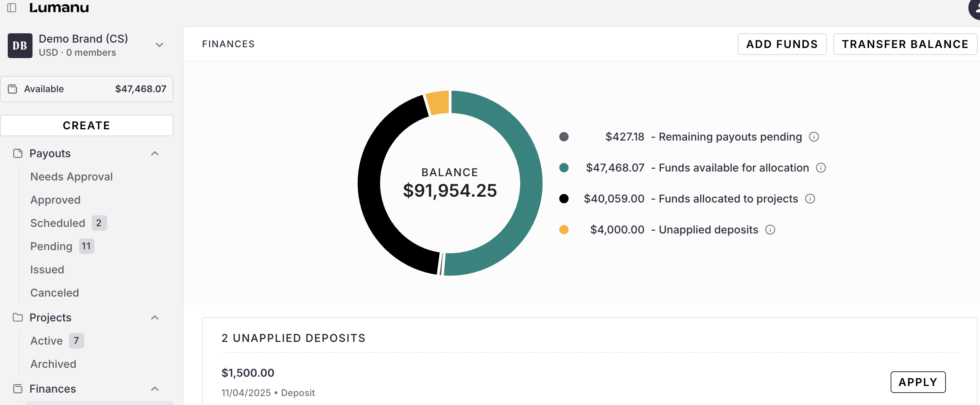This screenshot has height=405, width=980.
Task: Collapse the Finances section chevron
Action: tap(155, 389)
